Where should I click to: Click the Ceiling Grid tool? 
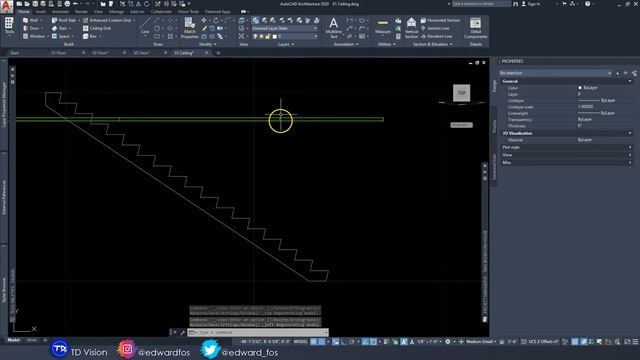(97, 28)
